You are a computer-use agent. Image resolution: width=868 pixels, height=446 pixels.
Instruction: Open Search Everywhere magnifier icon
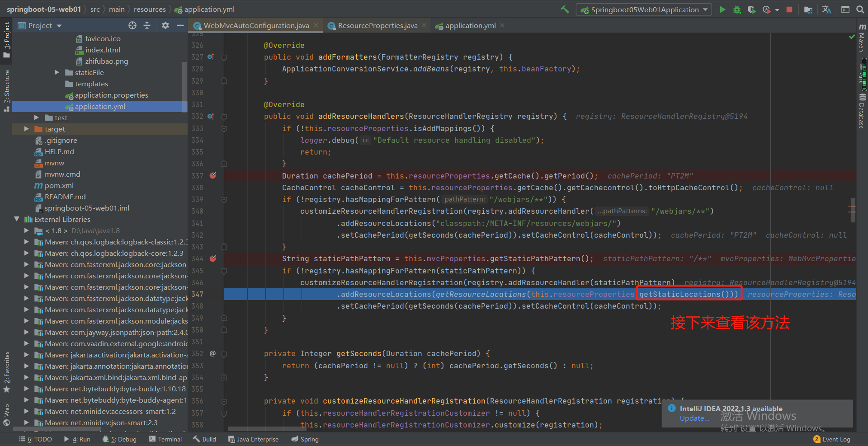[860, 9]
